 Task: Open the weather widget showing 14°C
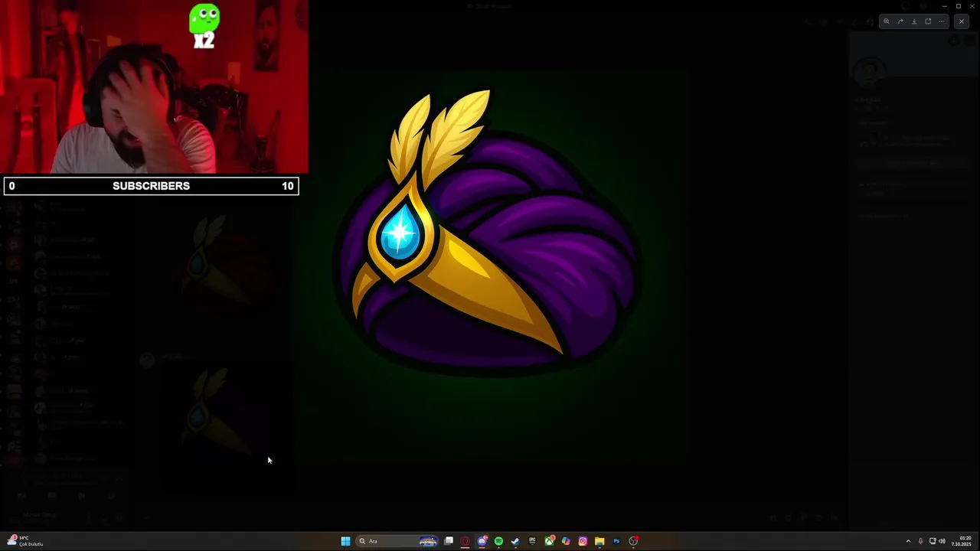[x=24, y=541]
